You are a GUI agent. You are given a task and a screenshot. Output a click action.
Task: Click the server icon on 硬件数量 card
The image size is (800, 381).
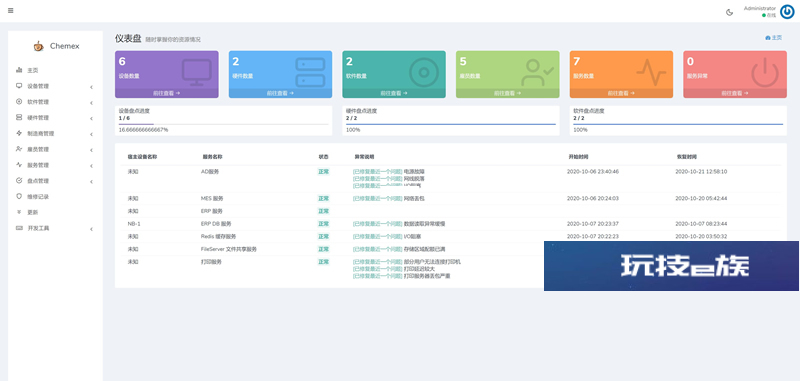click(310, 72)
